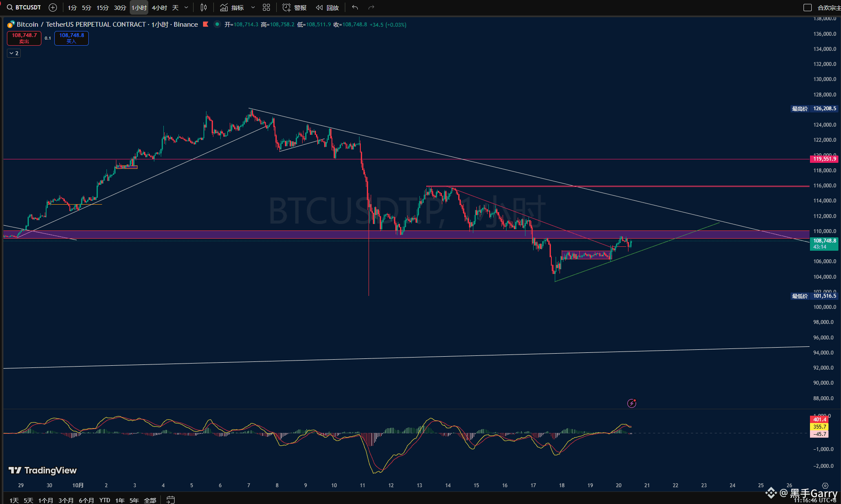Open the candlestick chart style icon
This screenshot has width=841, height=504.
tap(203, 7)
